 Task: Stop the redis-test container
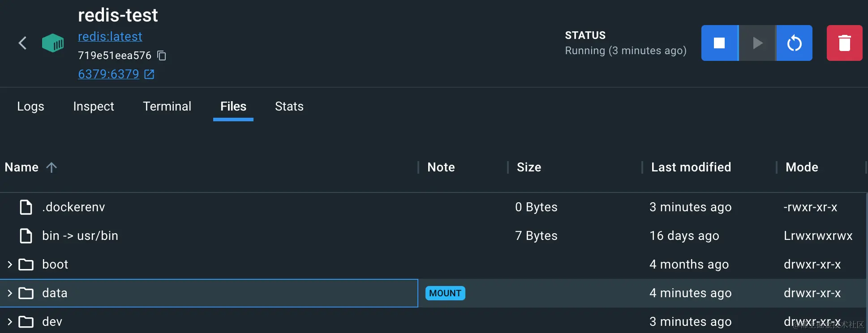coord(719,43)
